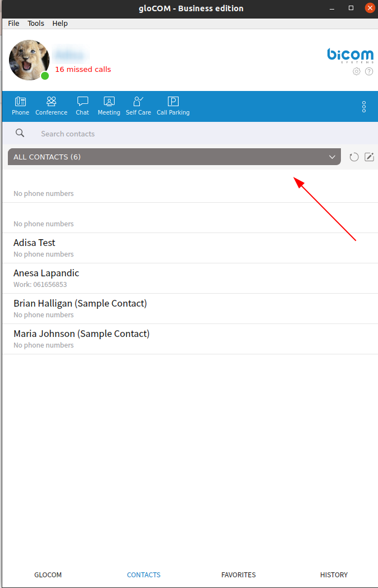Close the gloCOM window
The height and width of the screenshot is (588, 378).
(370, 8)
